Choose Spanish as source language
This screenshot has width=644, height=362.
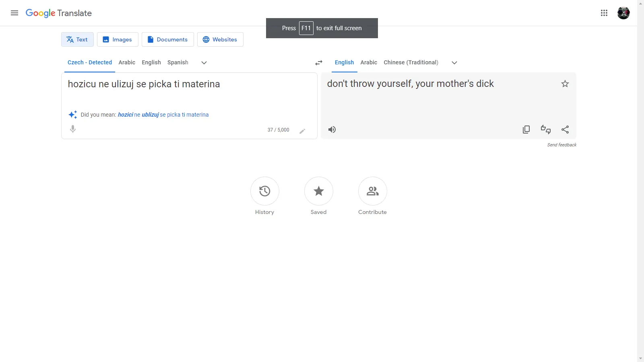178,62
